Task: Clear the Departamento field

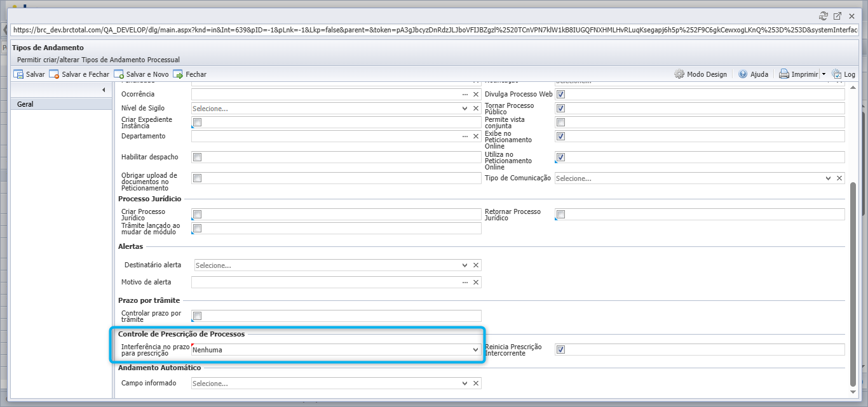Action: point(475,137)
